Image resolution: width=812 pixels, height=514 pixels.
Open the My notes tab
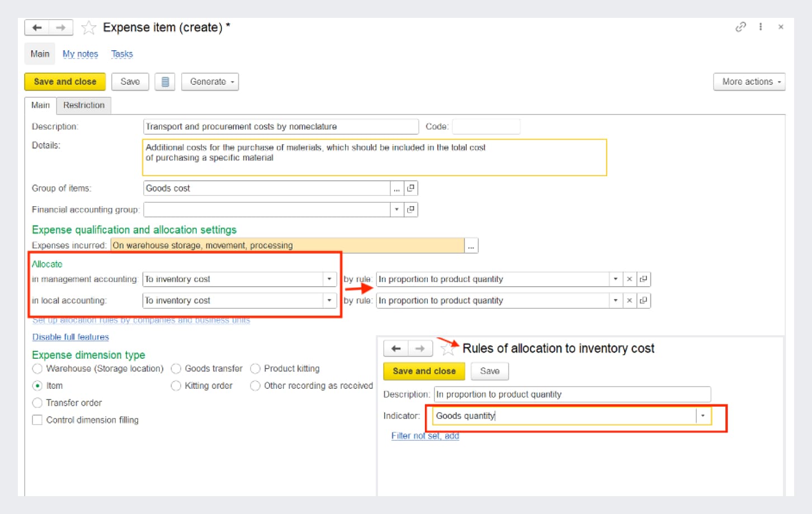coord(80,54)
